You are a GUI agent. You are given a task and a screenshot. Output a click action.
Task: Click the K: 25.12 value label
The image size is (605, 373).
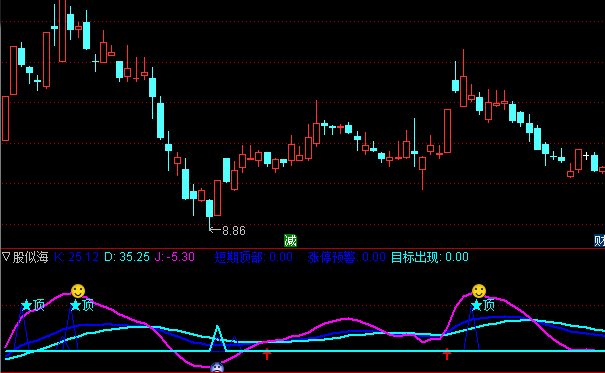[76, 257]
